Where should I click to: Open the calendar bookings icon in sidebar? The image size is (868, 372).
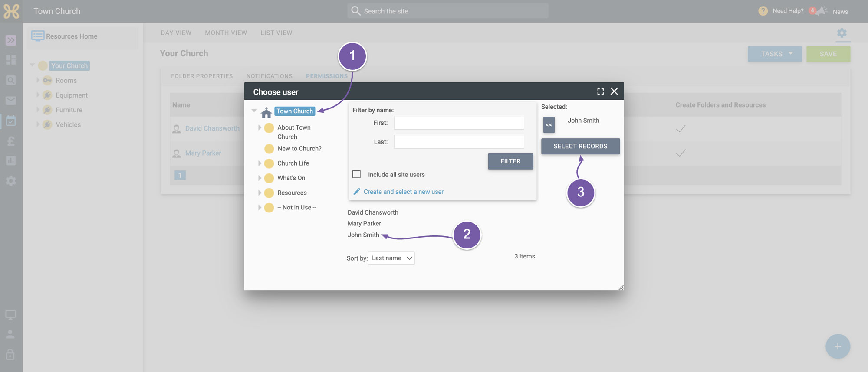11,121
